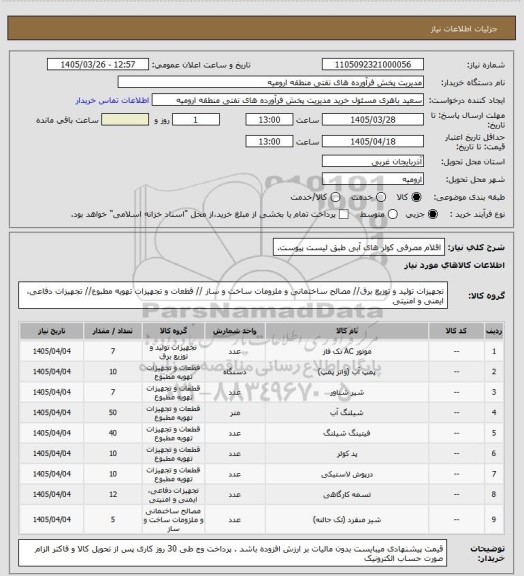
Task: Select the پمپ آب (واتر پمپ) item
Action: (x=347, y=372)
